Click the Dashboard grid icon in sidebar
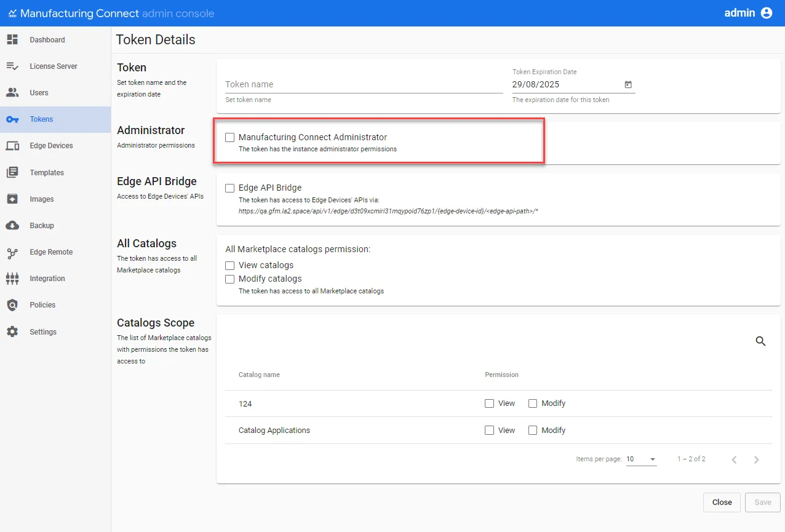Screen dimensions: 785x532 coord(12,40)
